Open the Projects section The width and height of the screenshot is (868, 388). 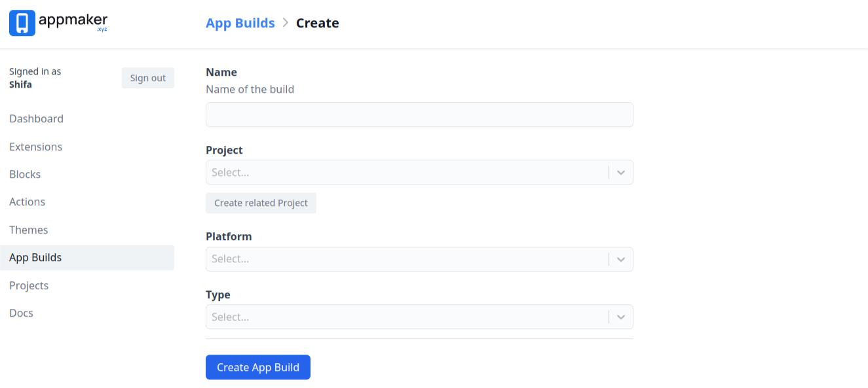pyautogui.click(x=29, y=285)
